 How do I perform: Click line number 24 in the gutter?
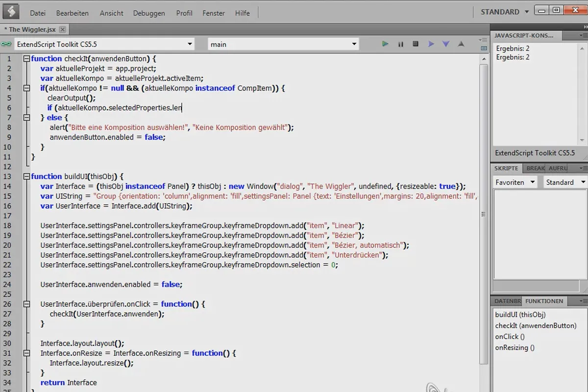[x=7, y=284]
